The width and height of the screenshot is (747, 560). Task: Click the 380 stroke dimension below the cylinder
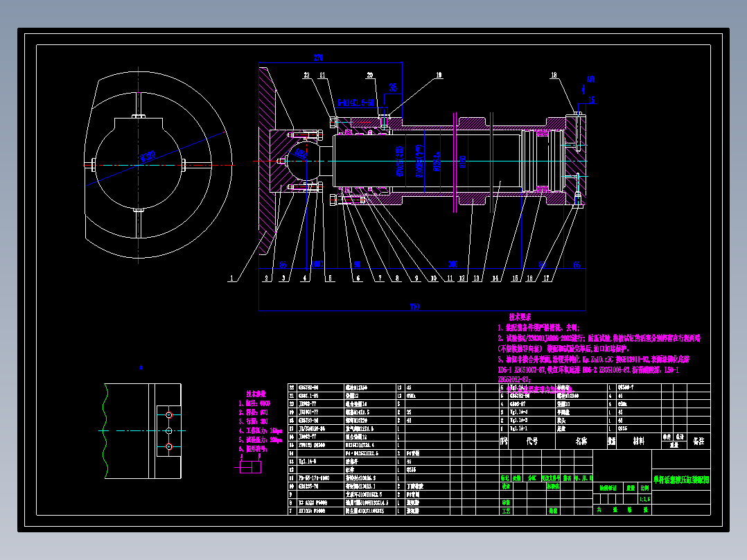tap(452, 264)
